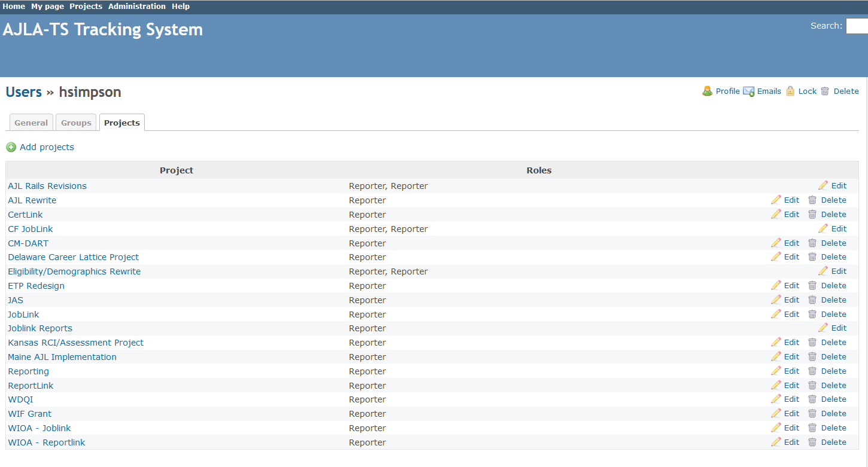Open the WIOA - Joblink project link
This screenshot has height=467, width=868.
(39, 428)
